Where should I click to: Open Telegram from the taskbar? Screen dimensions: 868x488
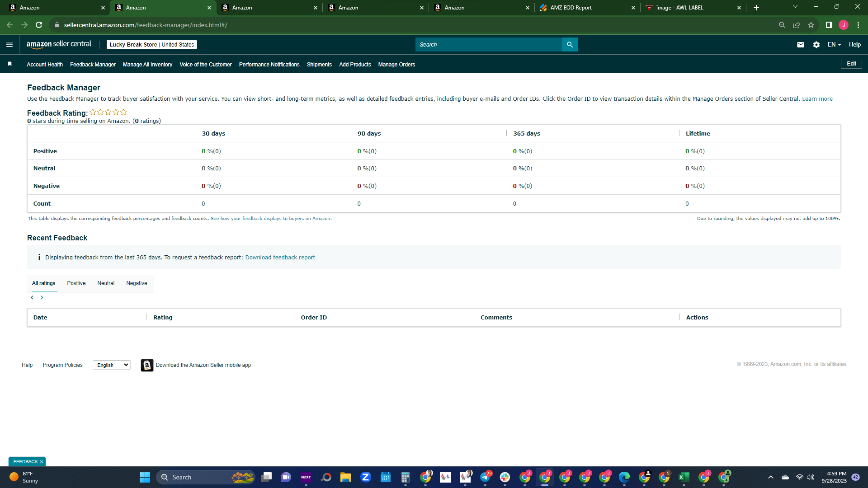coord(485,477)
